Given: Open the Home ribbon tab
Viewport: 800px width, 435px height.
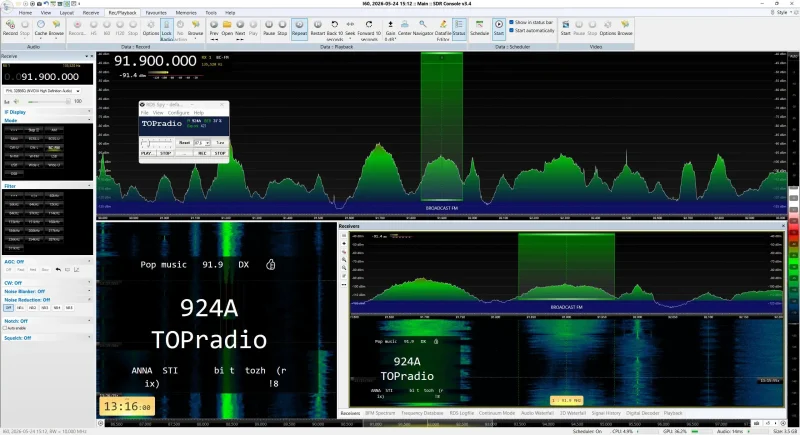Looking at the screenshot, I should (25, 13).
